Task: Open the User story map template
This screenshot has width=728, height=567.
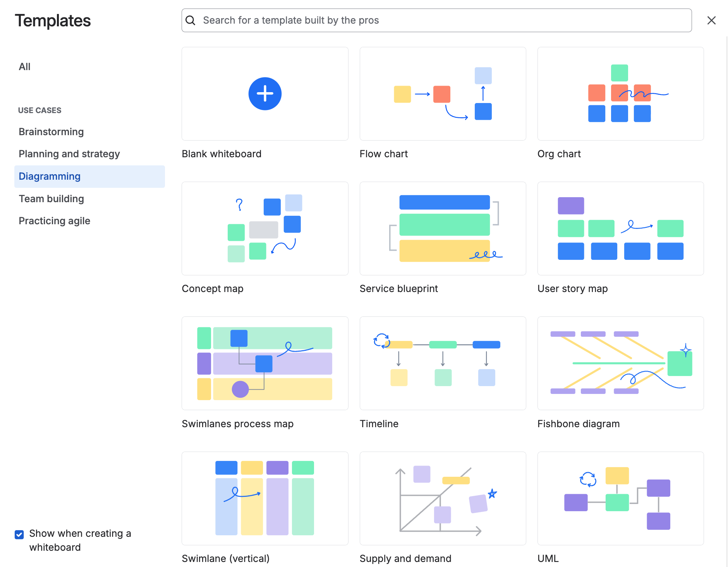Action: click(620, 229)
